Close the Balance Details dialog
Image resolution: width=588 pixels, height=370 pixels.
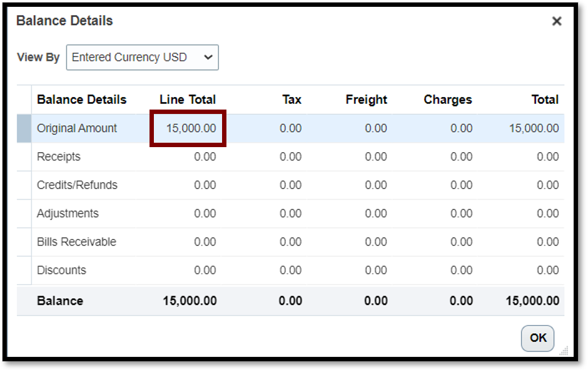557,21
